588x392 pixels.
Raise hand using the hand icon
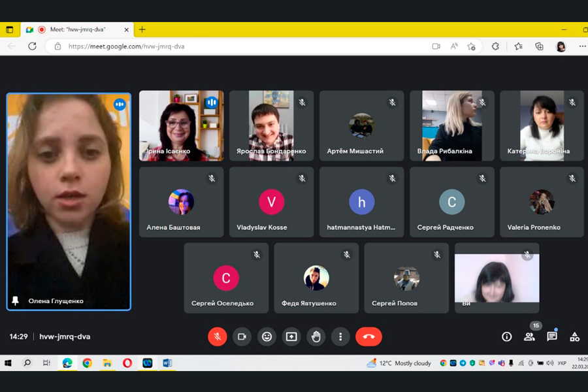(316, 336)
